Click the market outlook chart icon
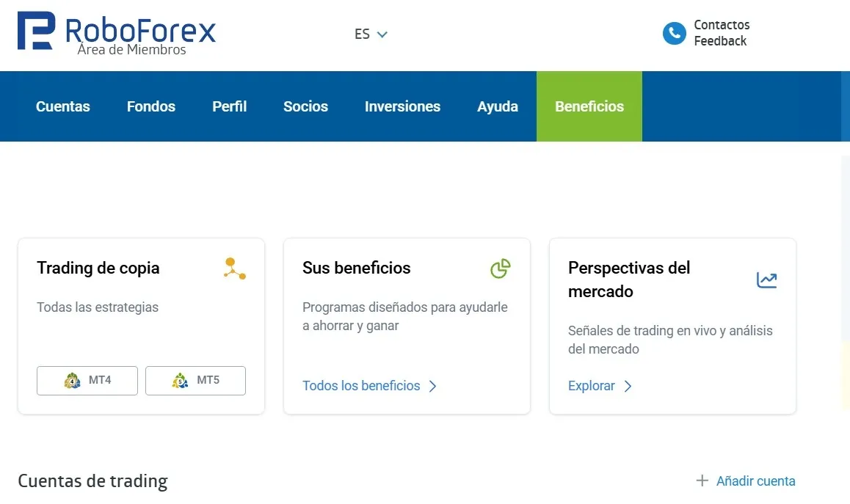Image resolution: width=850 pixels, height=504 pixels. tap(766, 280)
